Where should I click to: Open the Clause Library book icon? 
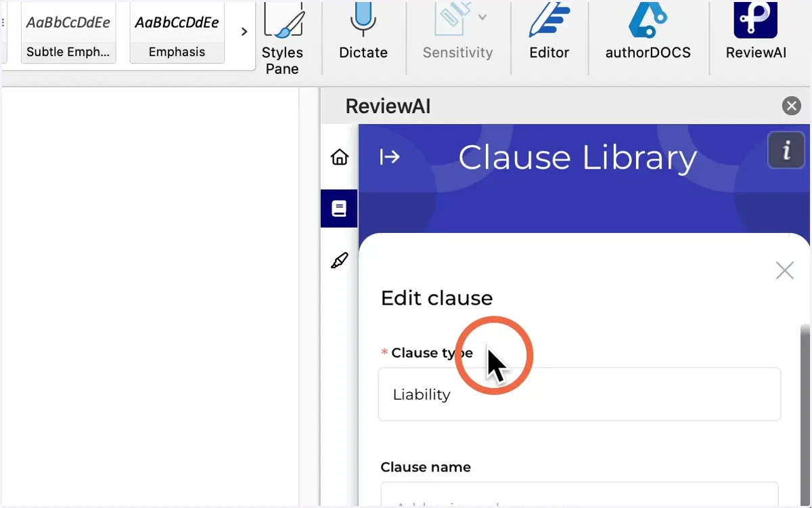coord(339,209)
